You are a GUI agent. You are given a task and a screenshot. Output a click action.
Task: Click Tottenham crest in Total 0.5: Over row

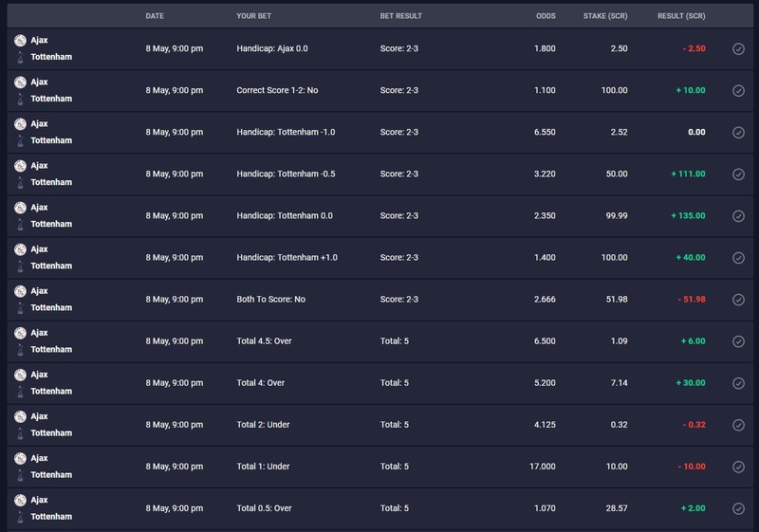point(20,517)
